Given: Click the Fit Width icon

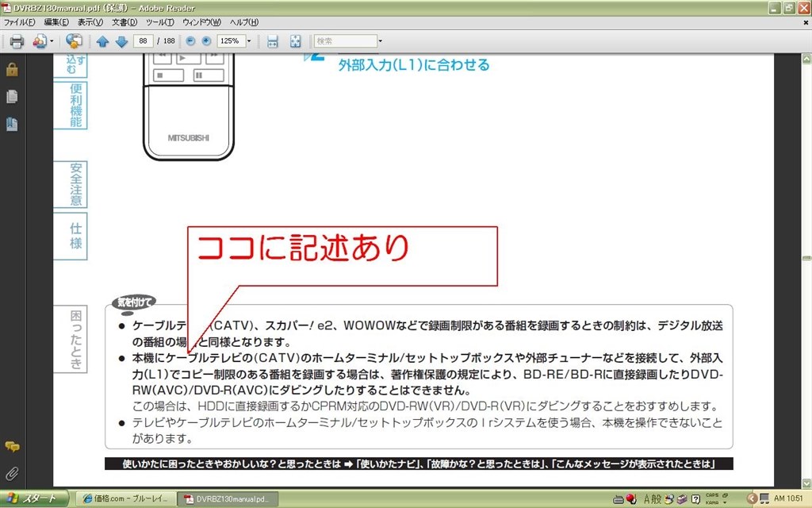Looking at the screenshot, I should (x=272, y=40).
